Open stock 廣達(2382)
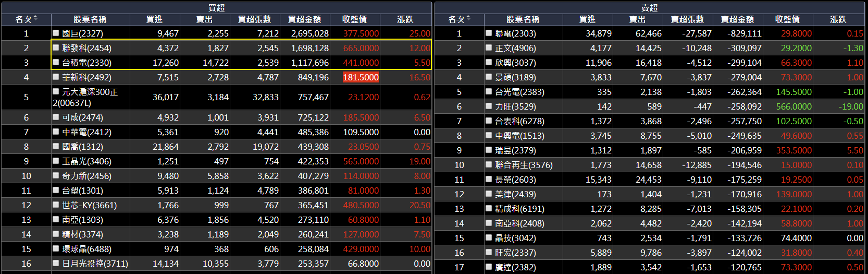 [x=515, y=267]
